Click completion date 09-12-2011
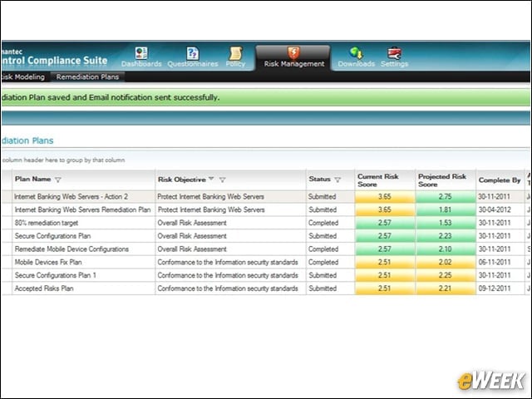The width and height of the screenshot is (532, 399). [x=495, y=288]
